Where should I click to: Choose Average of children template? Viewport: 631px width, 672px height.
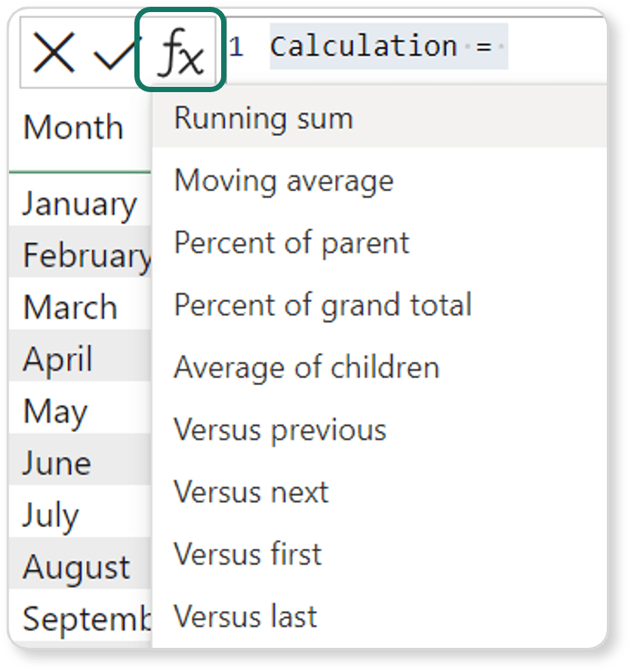pyautogui.click(x=306, y=368)
